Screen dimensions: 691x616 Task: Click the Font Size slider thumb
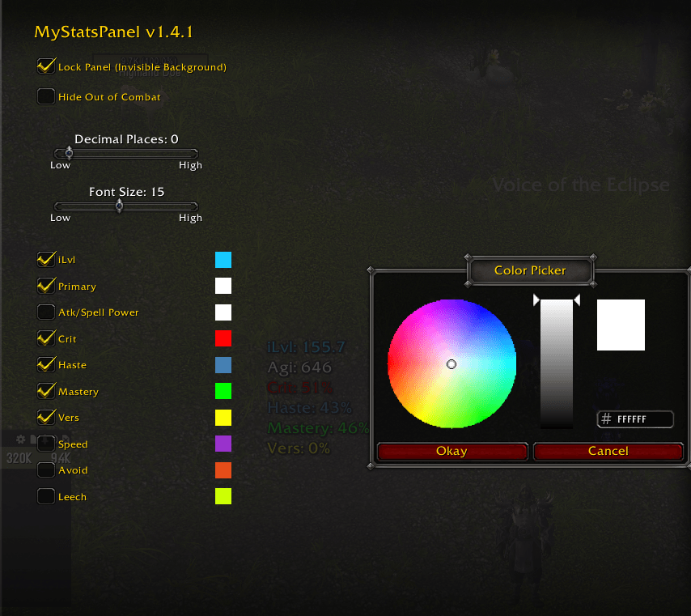pos(119,206)
